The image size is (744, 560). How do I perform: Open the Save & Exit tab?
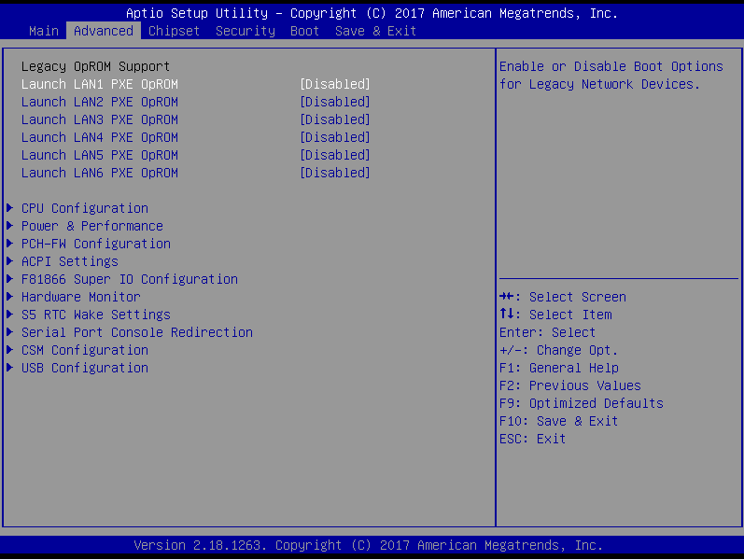click(x=375, y=31)
